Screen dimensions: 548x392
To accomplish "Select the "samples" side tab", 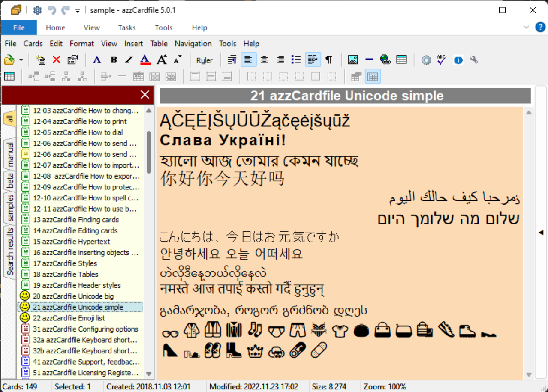I will click(10, 208).
